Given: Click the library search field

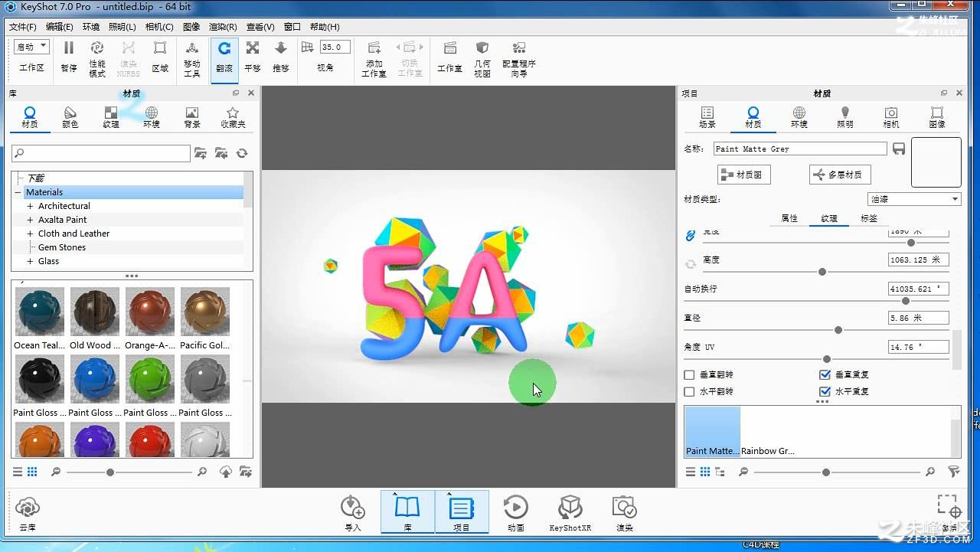Looking at the screenshot, I should click(101, 153).
